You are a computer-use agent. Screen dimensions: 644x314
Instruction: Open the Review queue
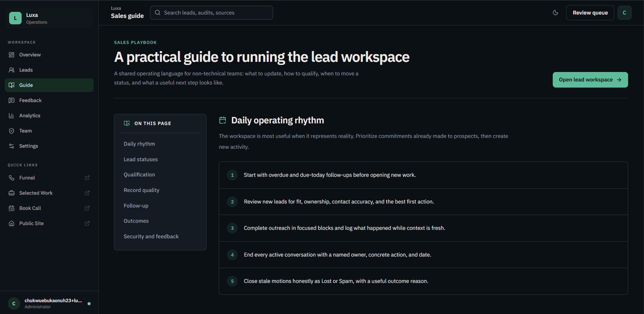590,13
